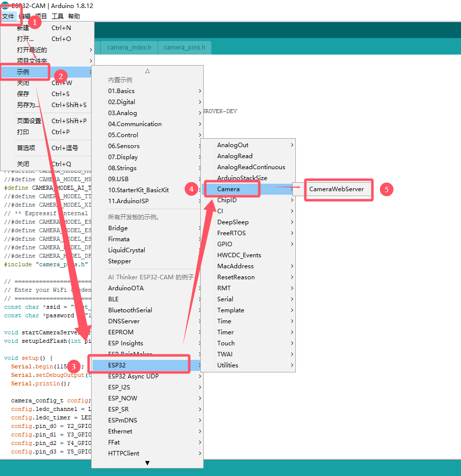Open Ethernet examples
Screen dimensions: 461x476
pos(148,431)
